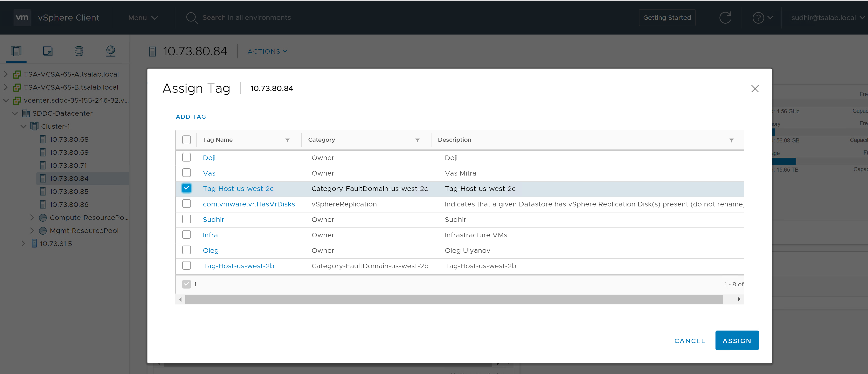Uncheck the Tag-Host-us-west-2c checkbox

(x=186, y=188)
